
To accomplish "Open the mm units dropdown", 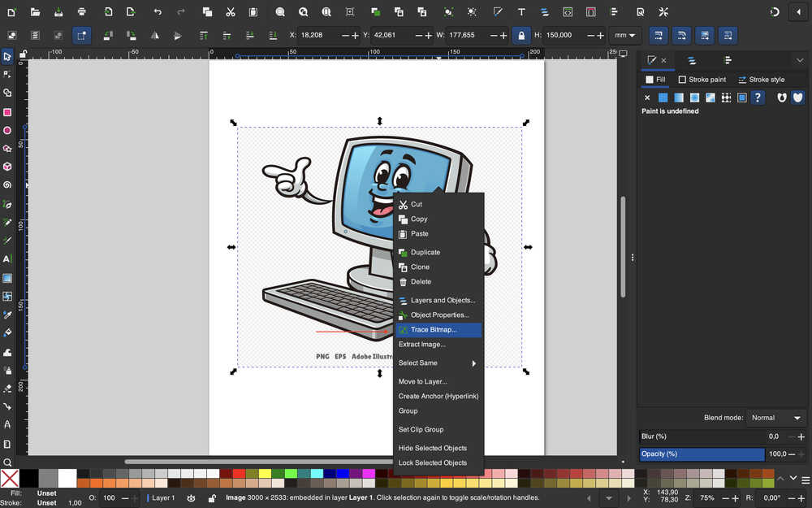I will coord(625,36).
